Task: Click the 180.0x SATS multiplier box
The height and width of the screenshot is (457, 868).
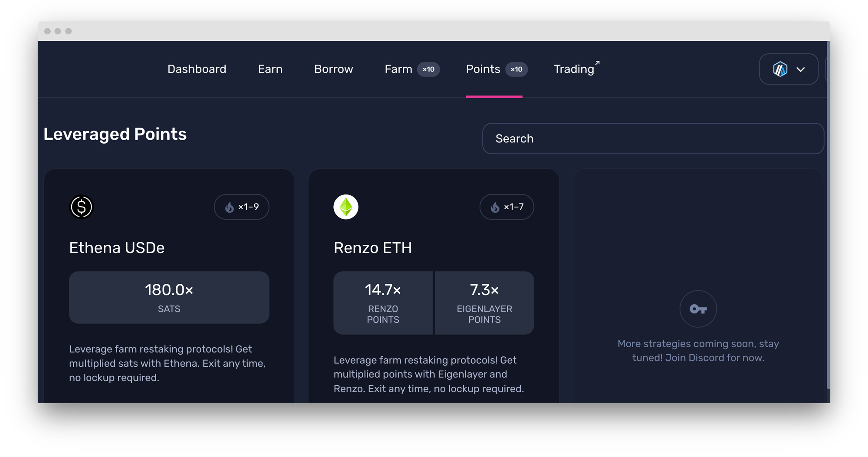Action: (169, 297)
